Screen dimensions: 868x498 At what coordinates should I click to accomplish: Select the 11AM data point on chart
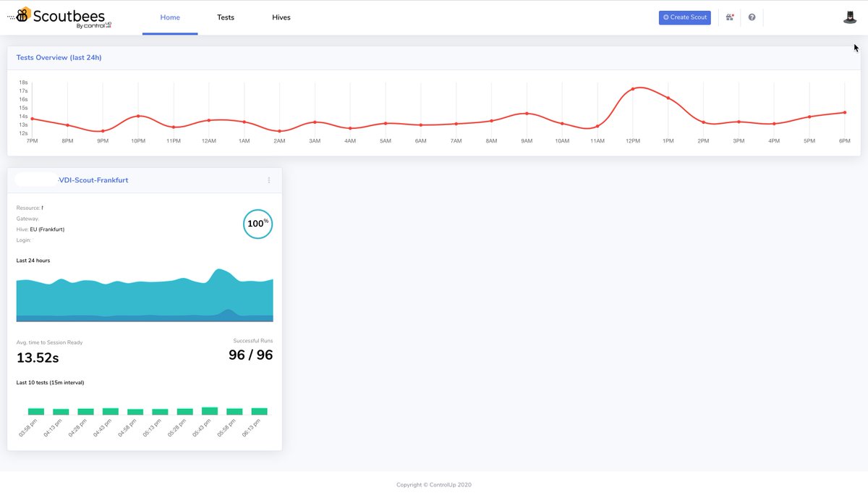(597, 127)
